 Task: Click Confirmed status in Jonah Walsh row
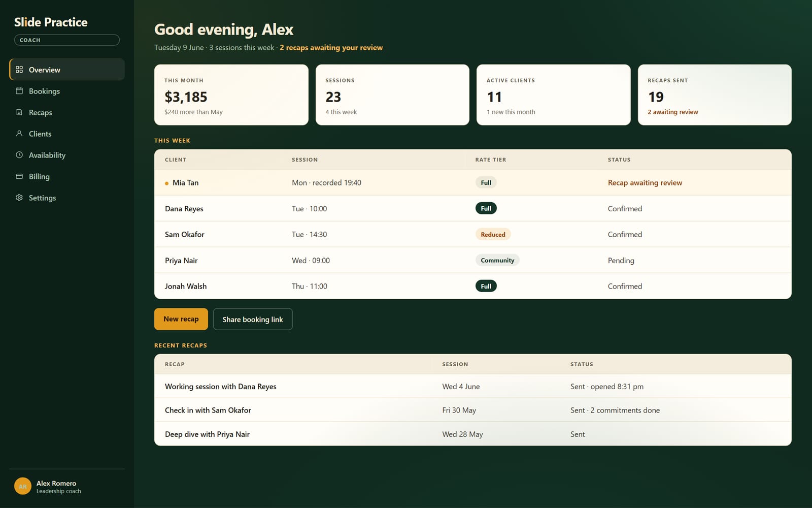[625, 287]
